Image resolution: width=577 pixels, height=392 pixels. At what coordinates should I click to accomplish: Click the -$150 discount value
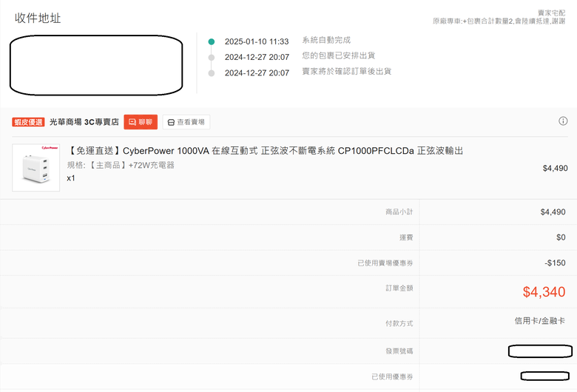click(556, 263)
